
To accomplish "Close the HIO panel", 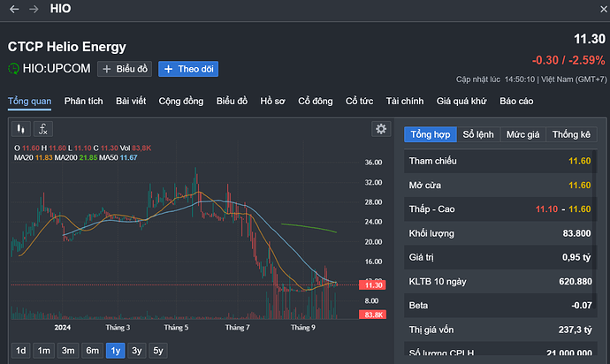I will 604,9.
